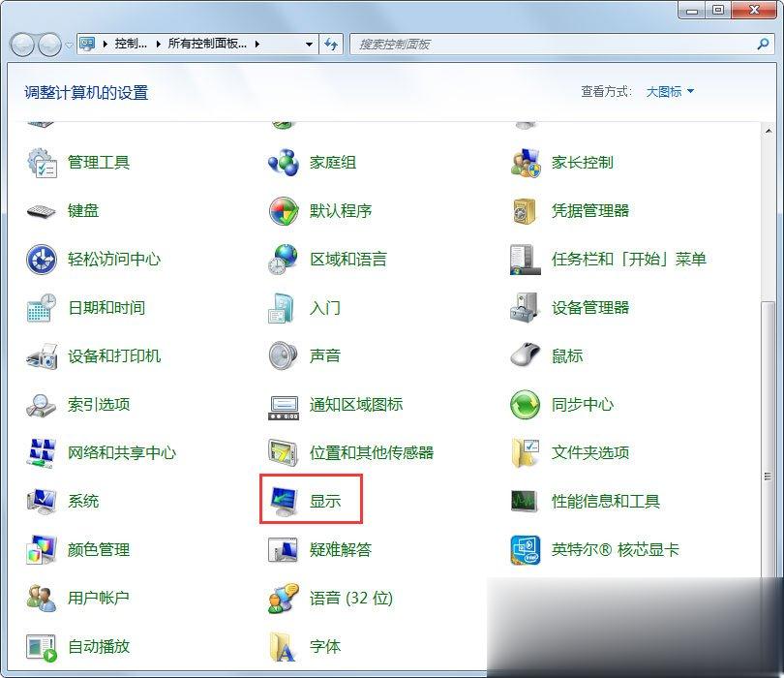The height and width of the screenshot is (678, 784).
Task: Open the 文件夹选项 folder icon
Action: coord(526,453)
